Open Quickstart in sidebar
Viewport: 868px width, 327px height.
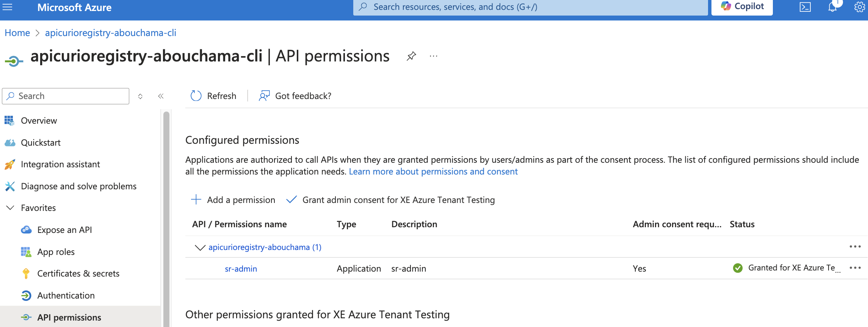coord(41,143)
